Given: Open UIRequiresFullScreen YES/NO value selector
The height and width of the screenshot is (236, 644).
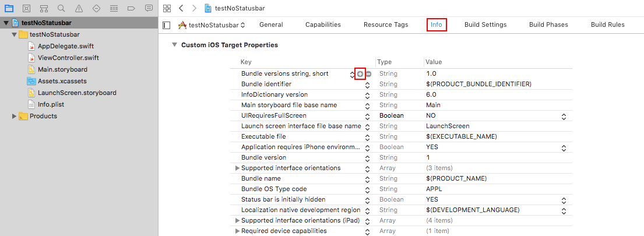Looking at the screenshot, I should click(564, 116).
